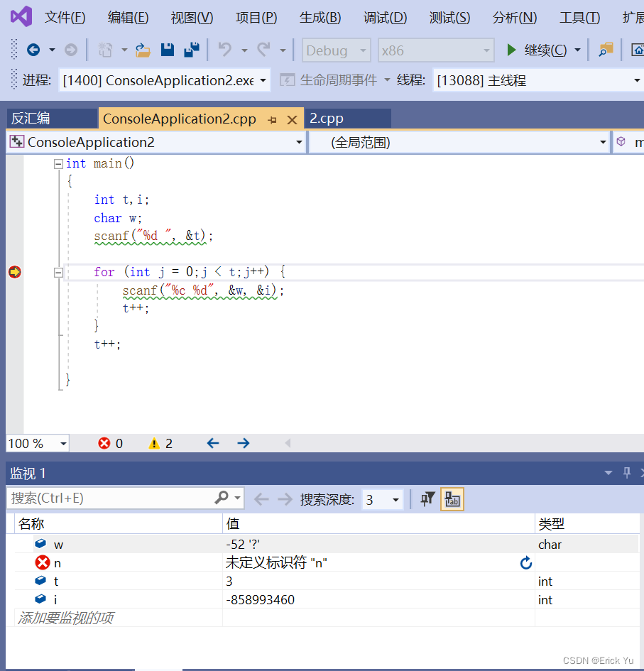Screen dimensions: 644x671
Task: Click the 类型 column header
Action: tap(587, 523)
